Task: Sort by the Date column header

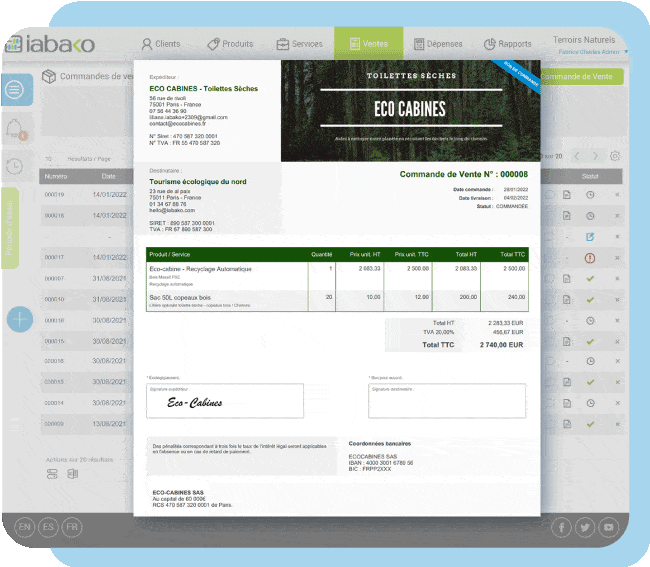Action: point(109,177)
